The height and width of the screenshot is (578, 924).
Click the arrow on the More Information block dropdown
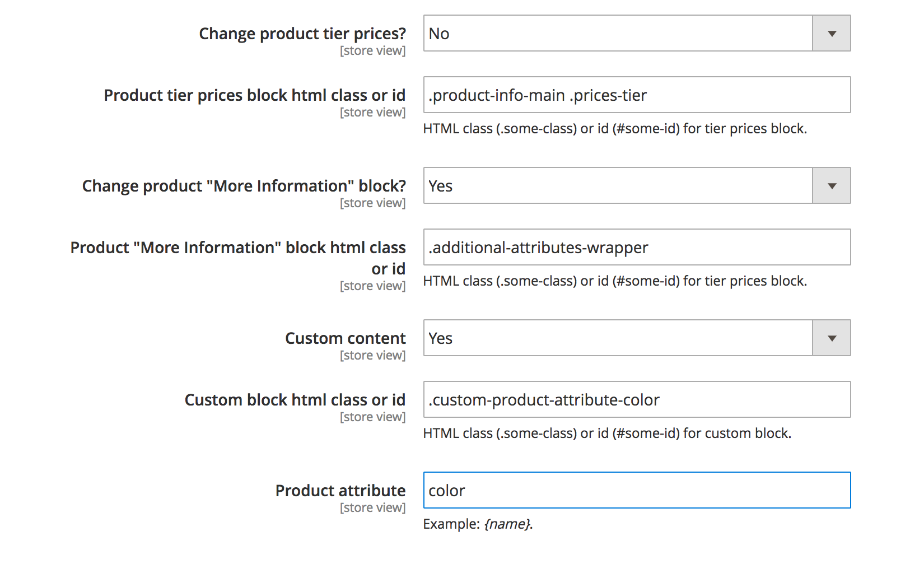coord(832,186)
